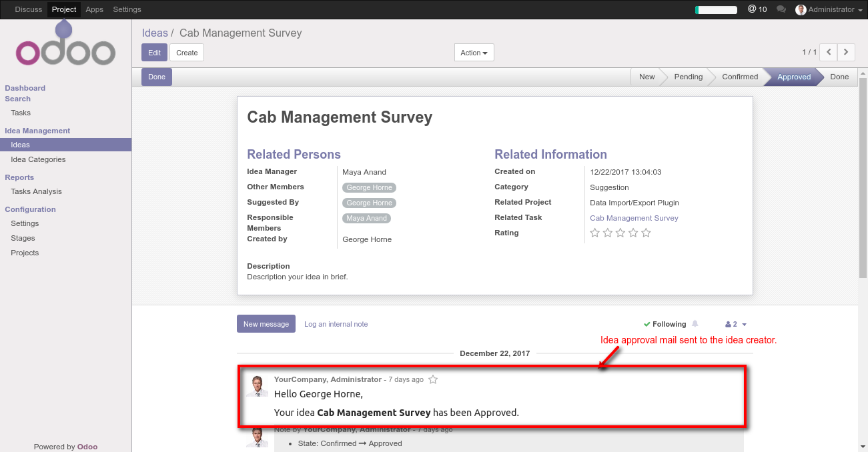Click the Administrator avatar in top bar
The image size is (868, 452).
801,9
